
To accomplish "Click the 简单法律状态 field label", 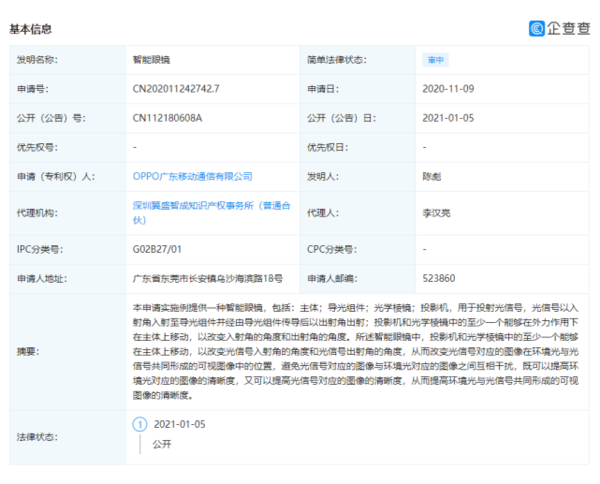I will [x=337, y=60].
